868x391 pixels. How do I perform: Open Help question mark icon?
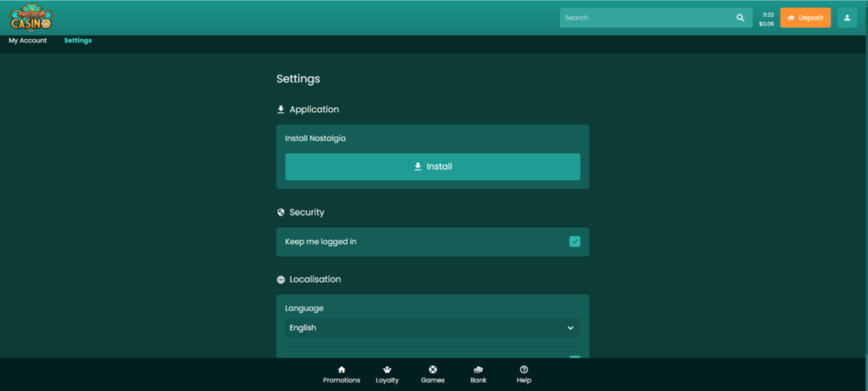(524, 374)
